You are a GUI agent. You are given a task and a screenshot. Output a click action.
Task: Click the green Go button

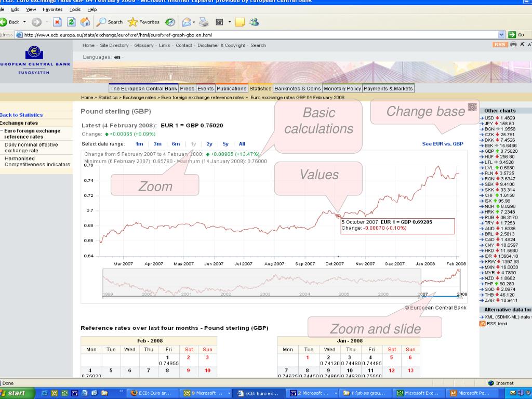516,35
